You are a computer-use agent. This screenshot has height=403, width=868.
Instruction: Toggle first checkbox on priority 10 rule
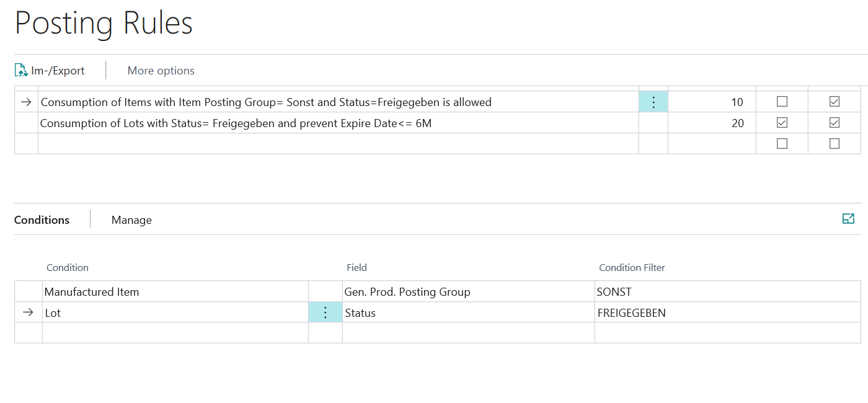pos(782,102)
